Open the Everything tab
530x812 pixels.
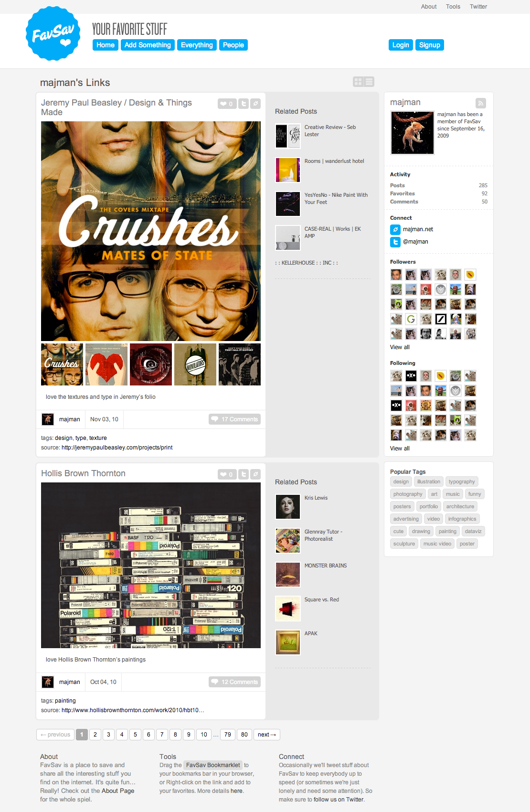pyautogui.click(x=197, y=45)
